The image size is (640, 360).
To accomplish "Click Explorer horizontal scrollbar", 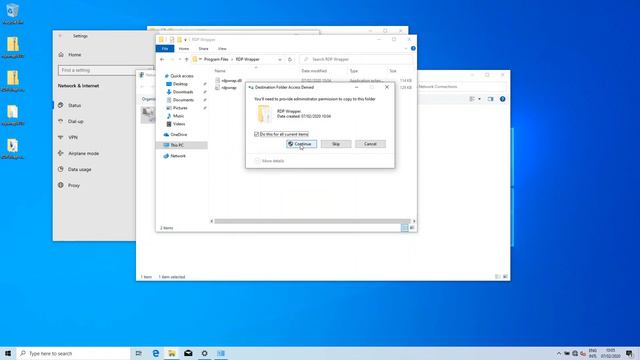I will pyautogui.click(x=312, y=221).
